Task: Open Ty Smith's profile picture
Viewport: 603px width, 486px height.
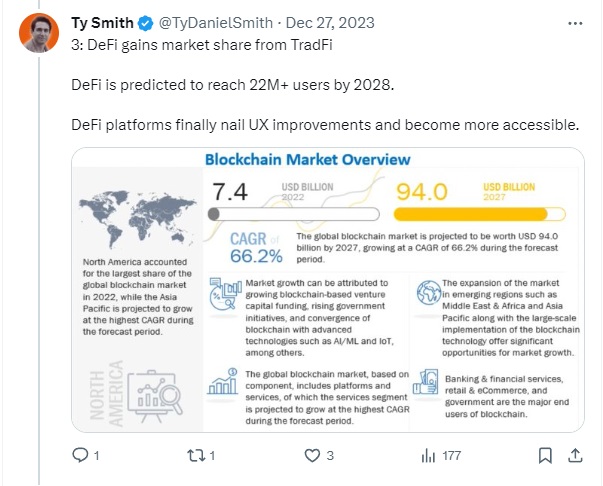Action: coord(39,32)
